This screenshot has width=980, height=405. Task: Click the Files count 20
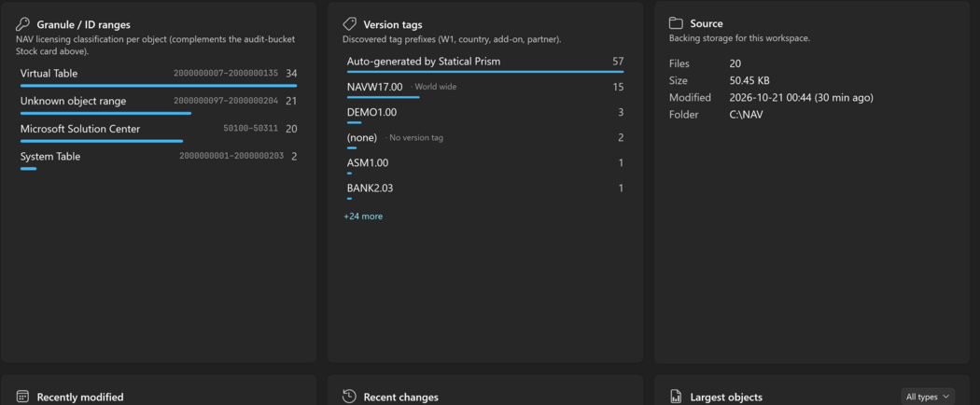pos(735,63)
